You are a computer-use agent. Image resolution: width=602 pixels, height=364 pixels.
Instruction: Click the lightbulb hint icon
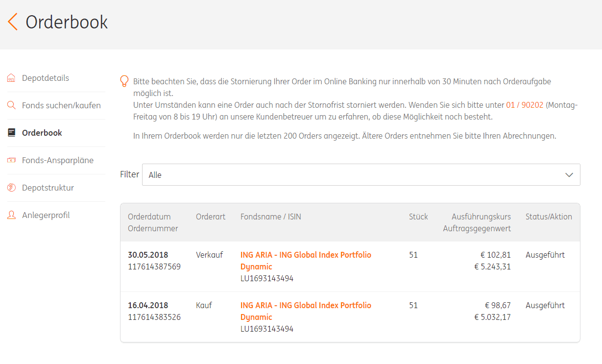(x=124, y=81)
